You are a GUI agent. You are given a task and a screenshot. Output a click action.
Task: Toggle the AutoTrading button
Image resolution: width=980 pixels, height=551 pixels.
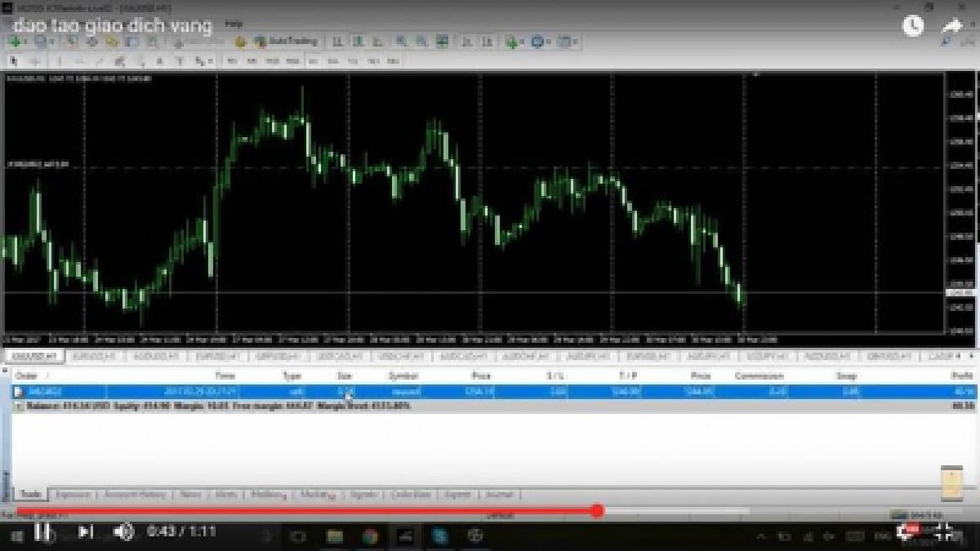pyautogui.click(x=286, y=42)
